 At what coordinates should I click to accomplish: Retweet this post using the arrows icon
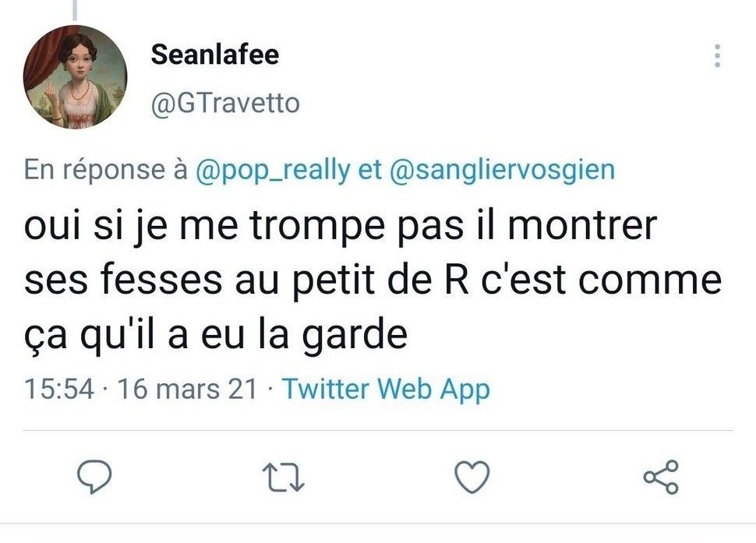click(x=283, y=477)
